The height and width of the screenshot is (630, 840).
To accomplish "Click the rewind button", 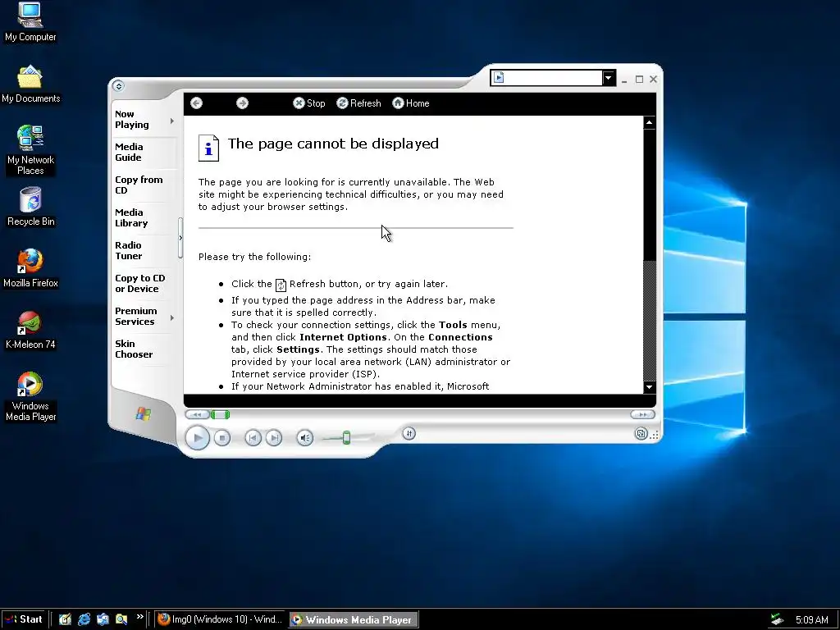I will 197,414.
